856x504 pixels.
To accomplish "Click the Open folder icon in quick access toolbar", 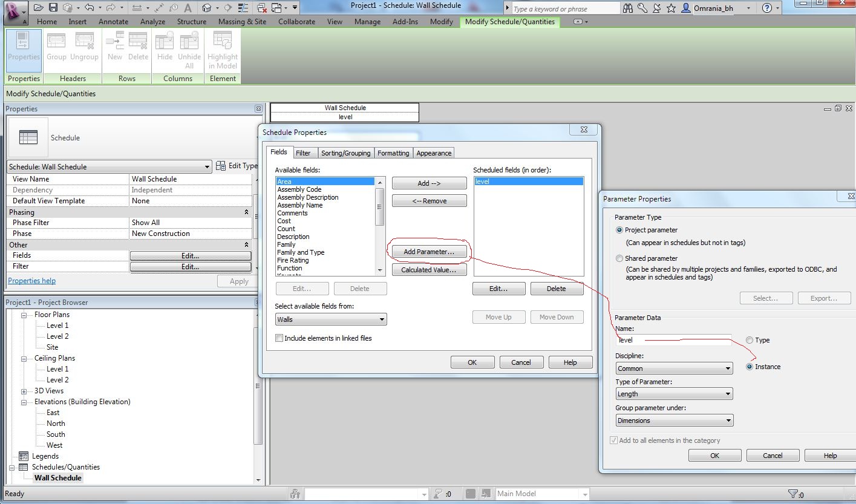I will pyautogui.click(x=39, y=8).
